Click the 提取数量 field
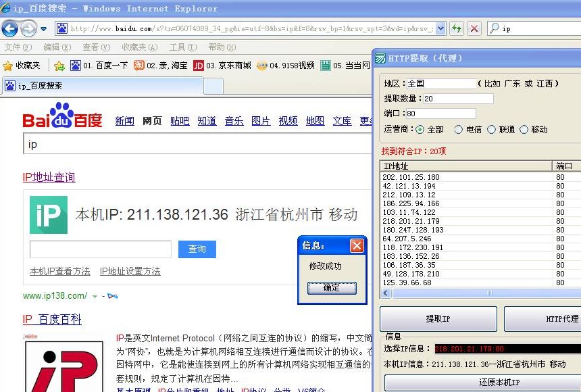Image resolution: width=581 pixels, height=392 pixels. 458,98
